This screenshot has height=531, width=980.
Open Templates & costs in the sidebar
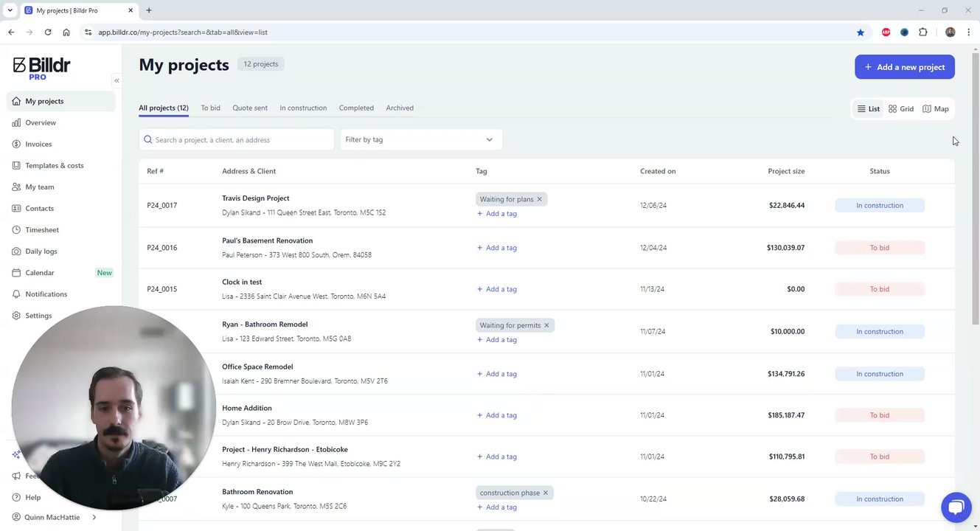pos(54,166)
